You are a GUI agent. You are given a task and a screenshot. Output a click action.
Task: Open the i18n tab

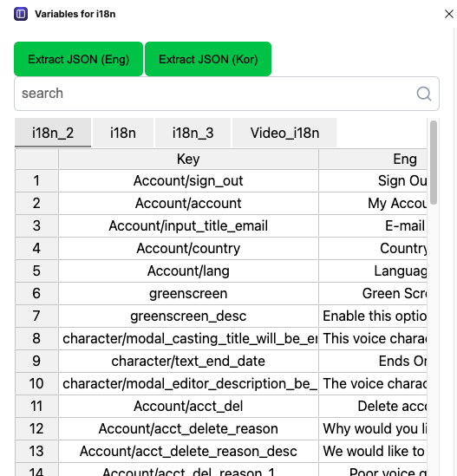click(x=123, y=133)
